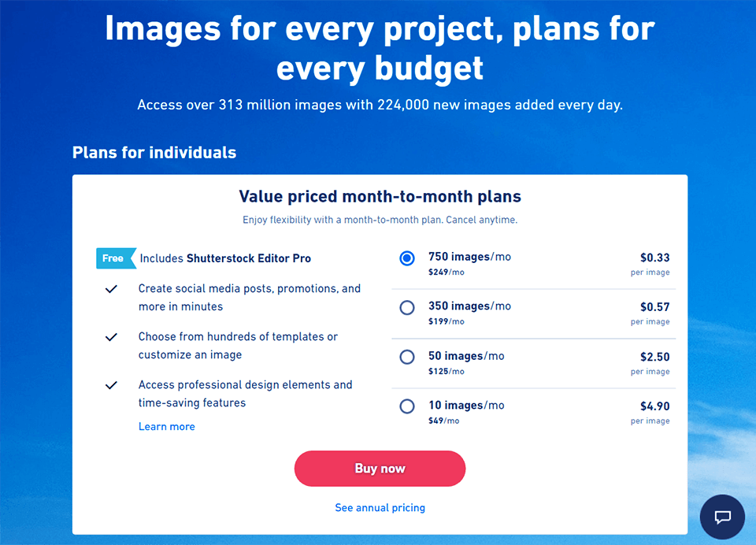This screenshot has height=545, width=756.
Task: Click the Value priced month-to-month plans title
Action: (x=380, y=197)
